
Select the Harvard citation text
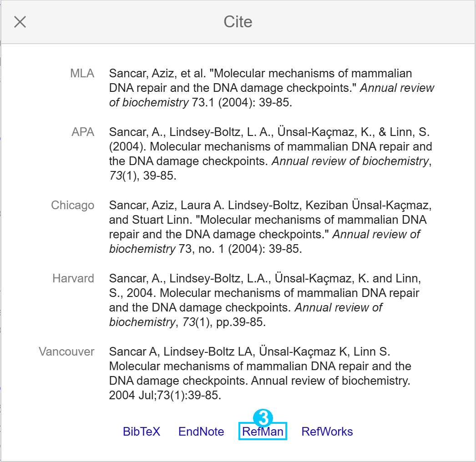pos(265,300)
